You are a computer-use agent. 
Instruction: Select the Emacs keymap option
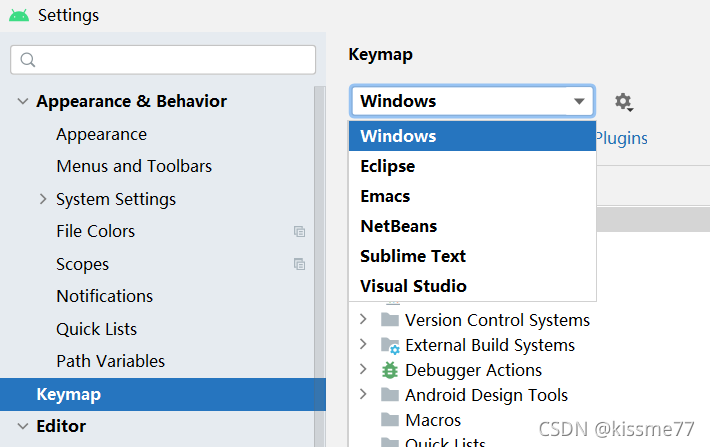click(472, 196)
